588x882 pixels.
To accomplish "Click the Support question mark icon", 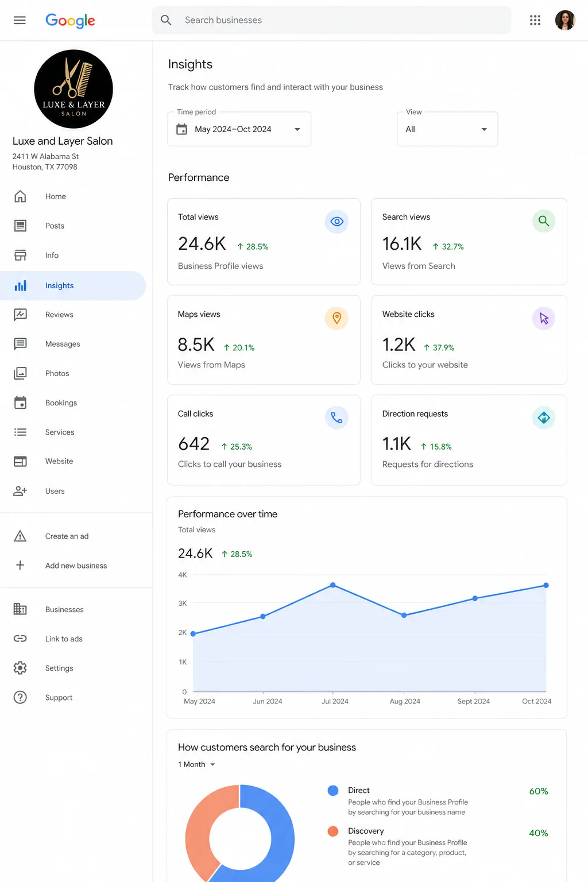I will pos(20,697).
